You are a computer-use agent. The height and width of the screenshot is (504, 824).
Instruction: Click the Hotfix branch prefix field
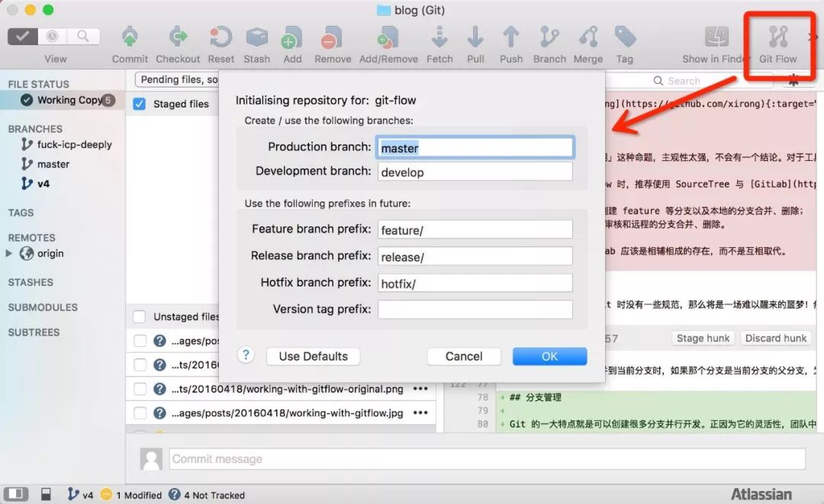[x=475, y=283]
